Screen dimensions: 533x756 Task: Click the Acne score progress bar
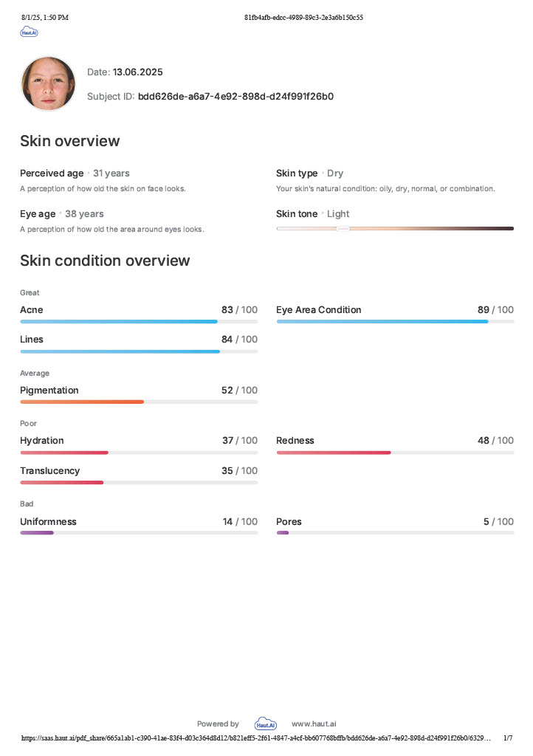139,322
